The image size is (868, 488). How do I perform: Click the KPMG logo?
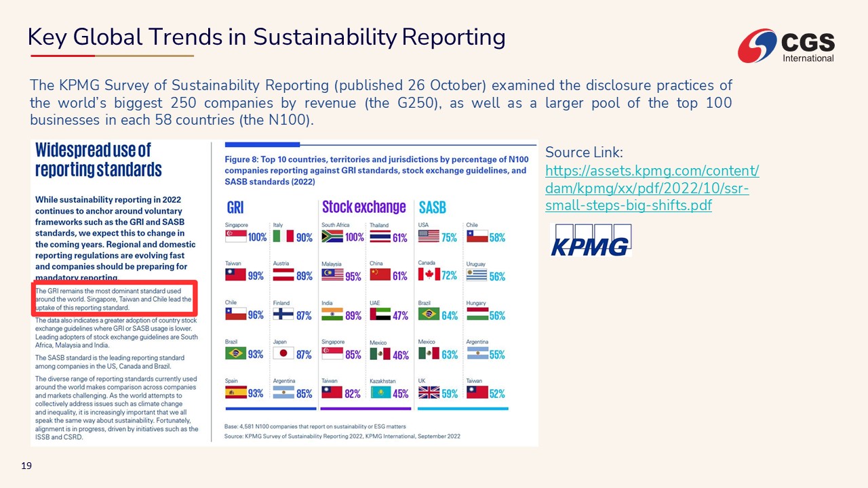pyautogui.click(x=590, y=240)
